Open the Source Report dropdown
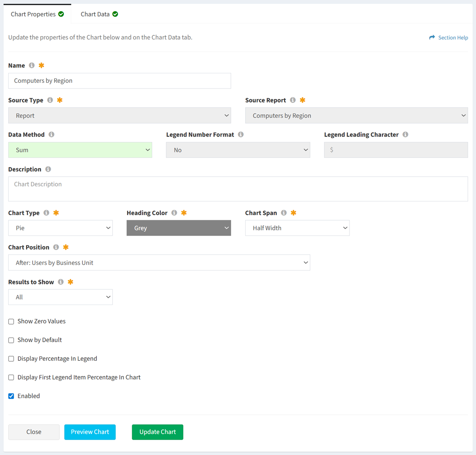The width and height of the screenshot is (476, 455). coord(356,115)
